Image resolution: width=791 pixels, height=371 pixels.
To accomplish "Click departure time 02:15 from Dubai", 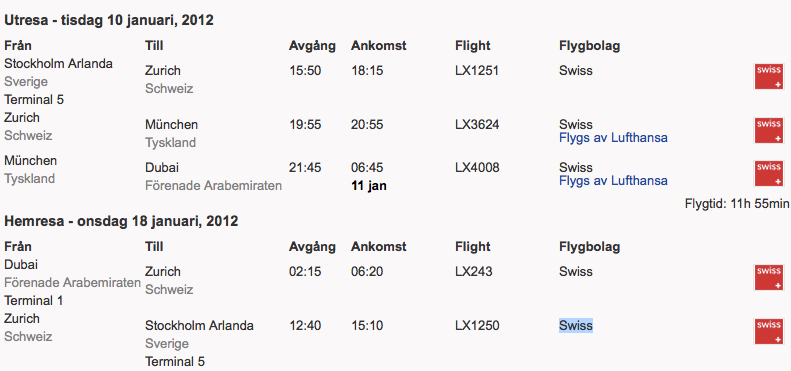I will point(305,272).
